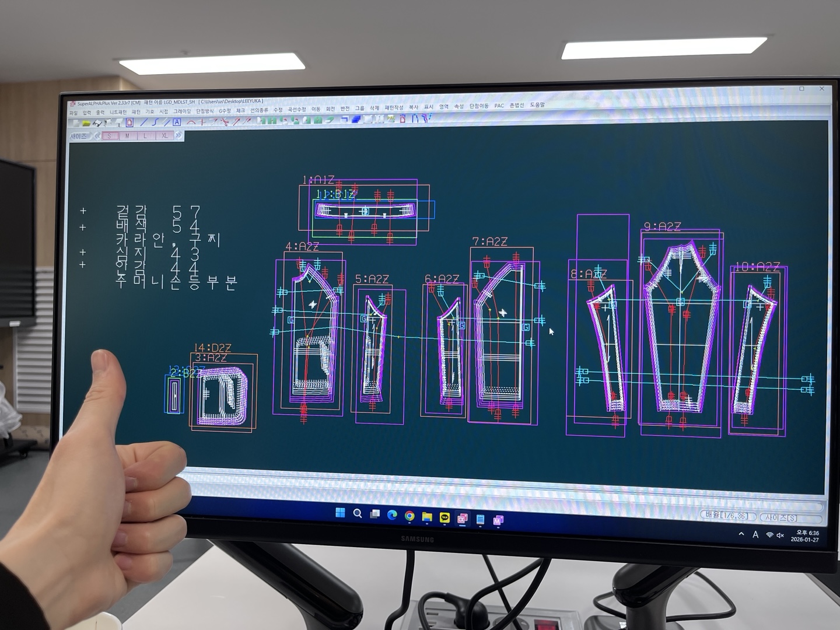Open the 파일 menu
Screen dimensions: 840x630
coord(73,113)
